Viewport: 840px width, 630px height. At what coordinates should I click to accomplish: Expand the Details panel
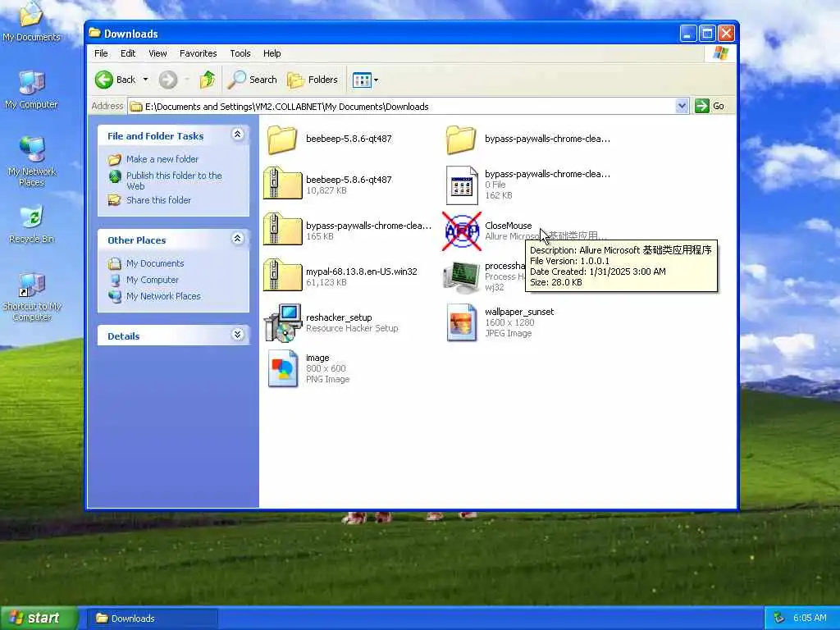coord(237,335)
